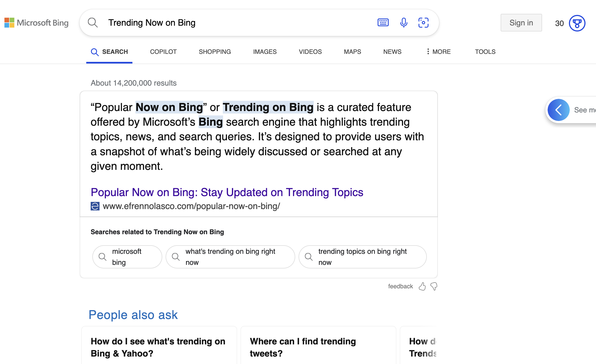
Task: Click efrennolasco site favicon
Action: [95, 206]
